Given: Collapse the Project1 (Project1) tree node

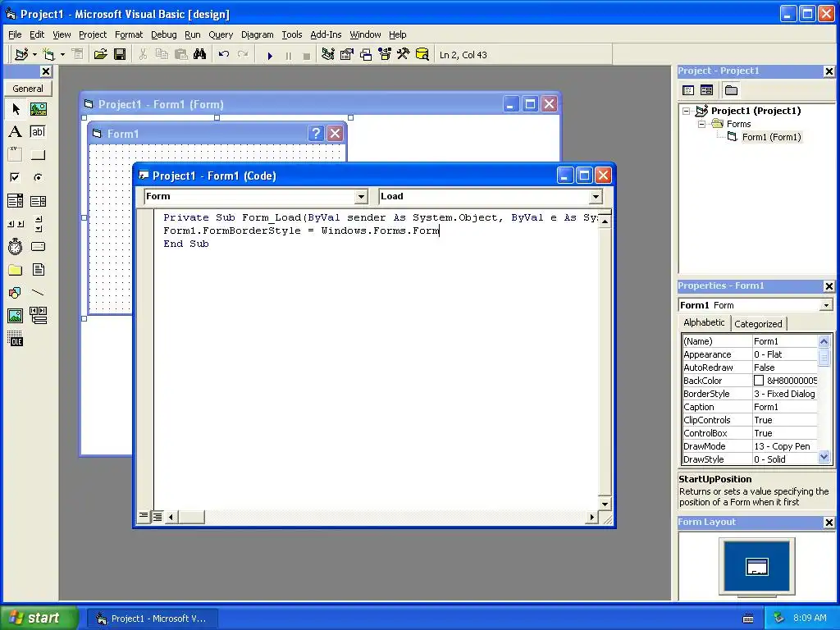Looking at the screenshot, I should [687, 111].
